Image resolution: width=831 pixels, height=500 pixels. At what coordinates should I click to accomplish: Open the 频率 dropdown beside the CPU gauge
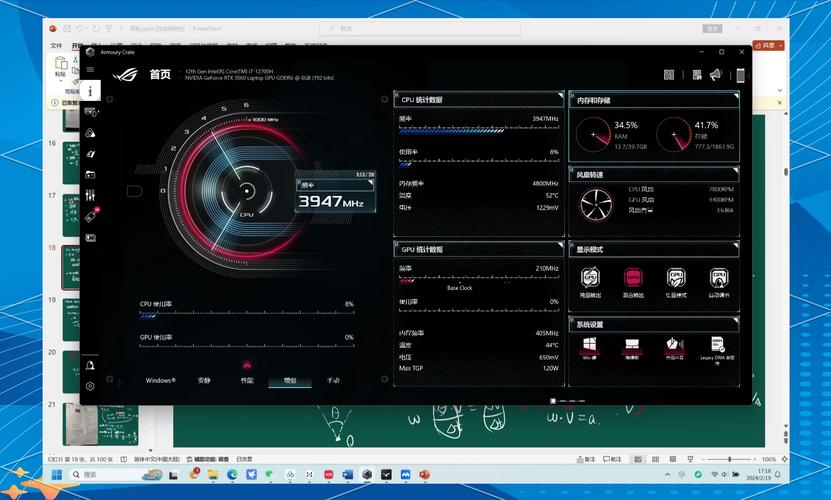click(x=335, y=185)
